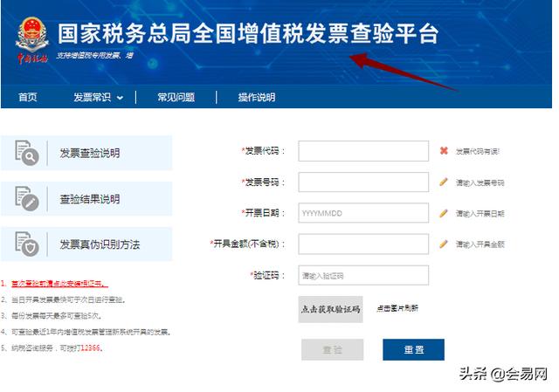Click the red root certificate installation link
This screenshot has width=559, height=392.
pyautogui.click(x=59, y=284)
